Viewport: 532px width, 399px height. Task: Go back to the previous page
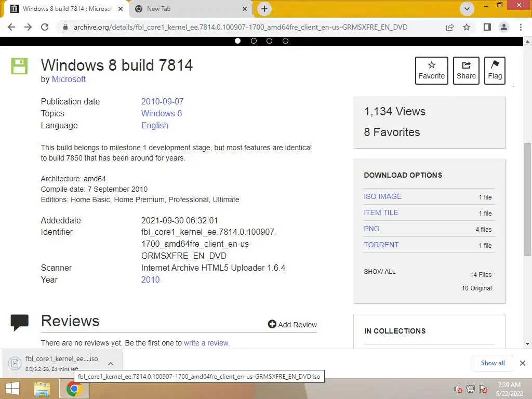point(11,27)
